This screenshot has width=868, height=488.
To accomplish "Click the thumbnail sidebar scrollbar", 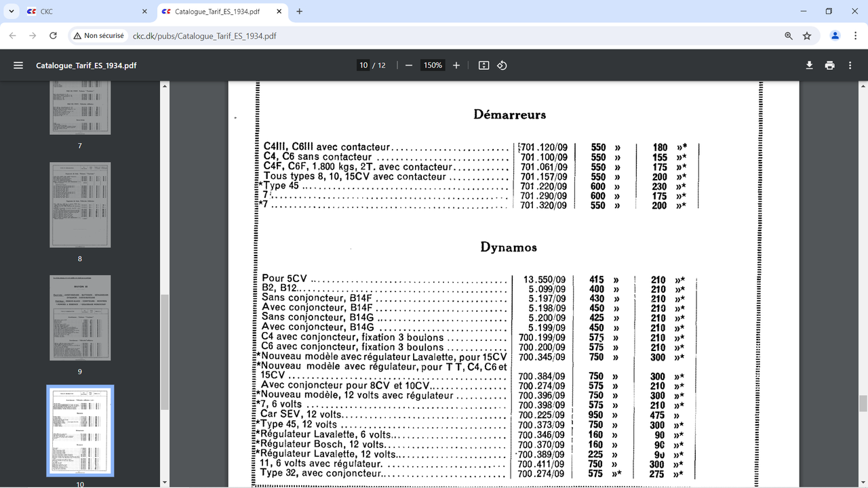I will pos(163,352).
